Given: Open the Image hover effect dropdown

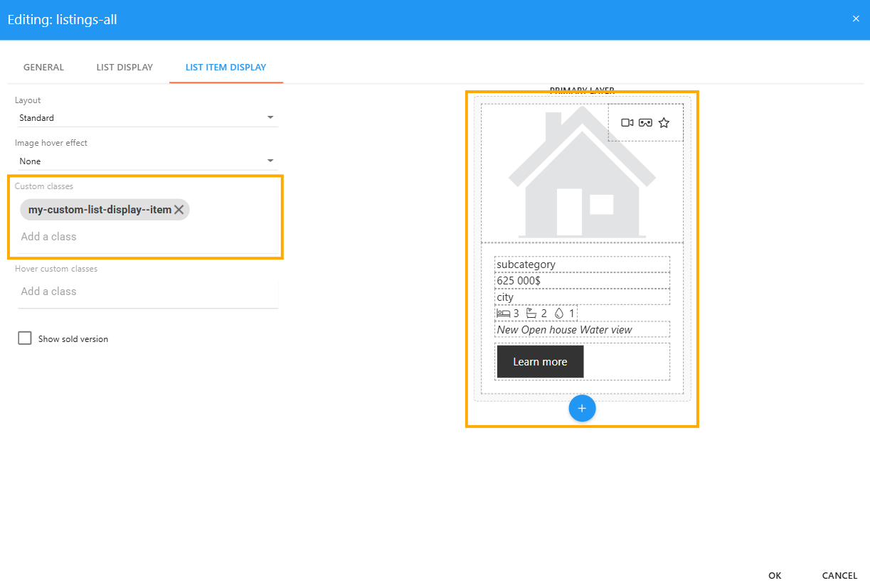Looking at the screenshot, I should coord(146,161).
